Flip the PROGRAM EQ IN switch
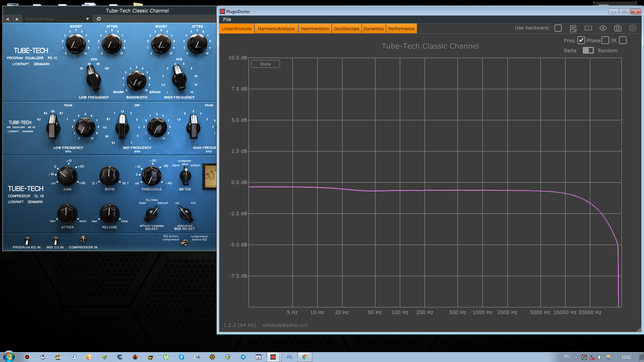The image size is (644, 362). point(27,240)
